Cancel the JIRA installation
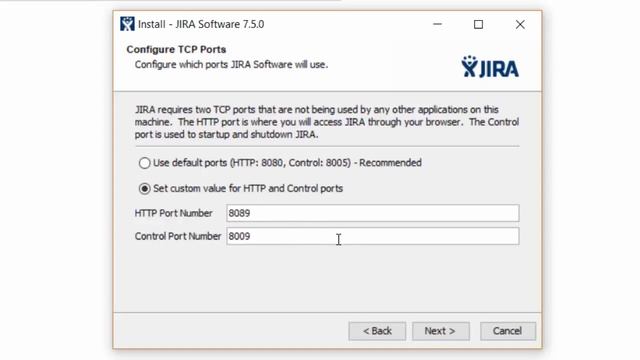 tap(507, 331)
